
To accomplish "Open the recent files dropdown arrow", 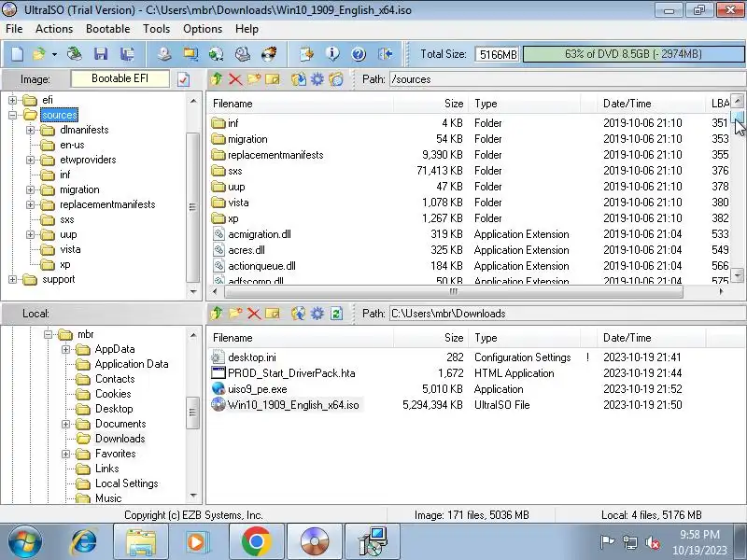I will click(x=54, y=54).
